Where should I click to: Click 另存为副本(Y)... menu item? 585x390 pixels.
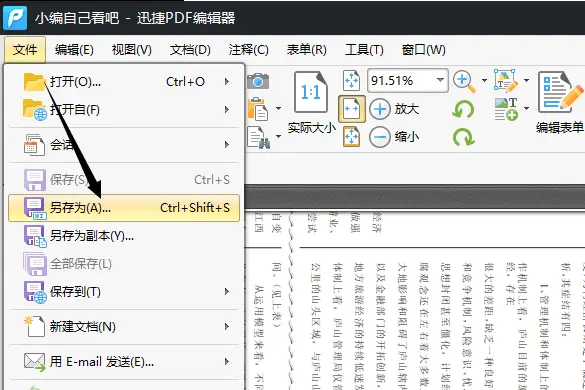click(124, 235)
